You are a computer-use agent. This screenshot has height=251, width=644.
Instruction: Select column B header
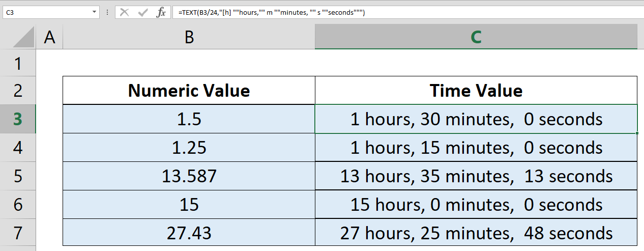189,37
